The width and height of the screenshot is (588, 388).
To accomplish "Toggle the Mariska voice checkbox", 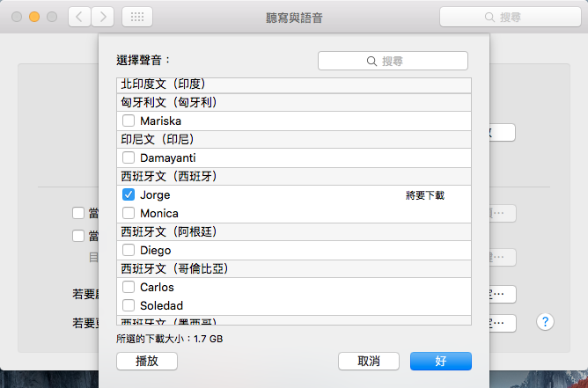I will point(129,121).
